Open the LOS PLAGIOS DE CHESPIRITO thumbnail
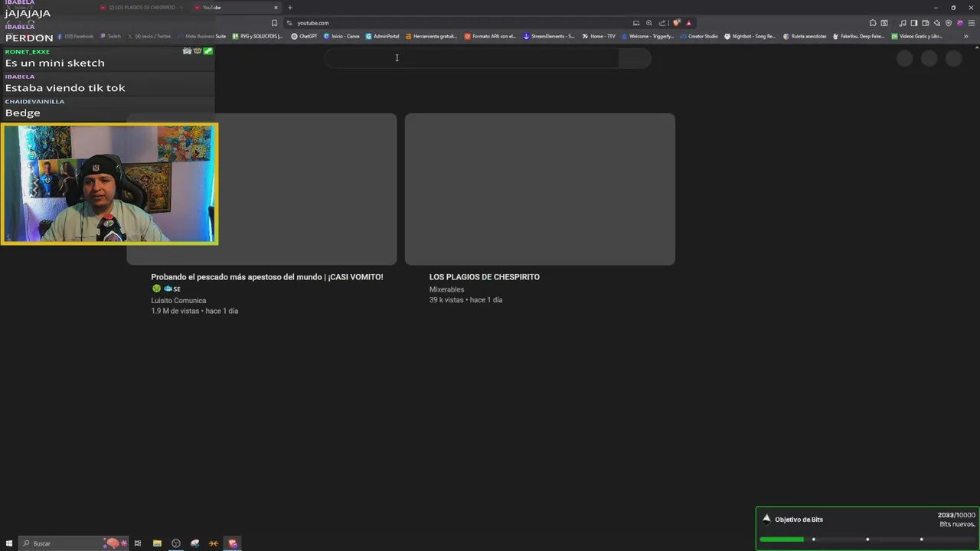 pos(540,189)
